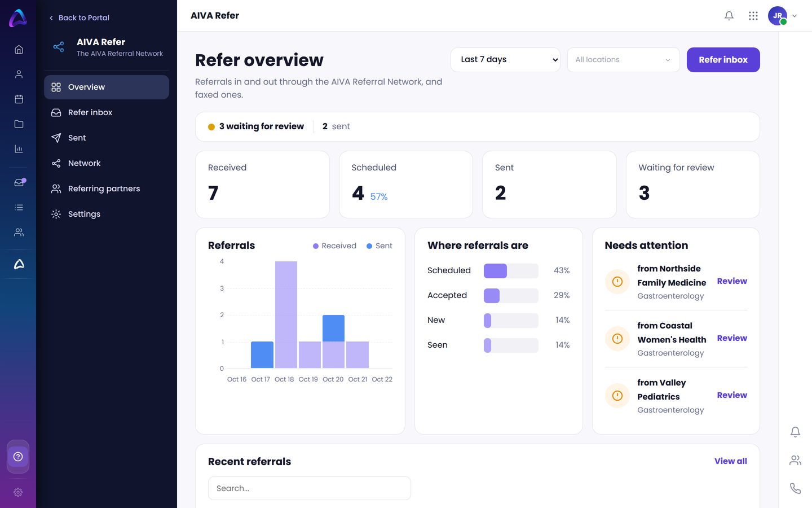Click the Back to Portal link

79,17
